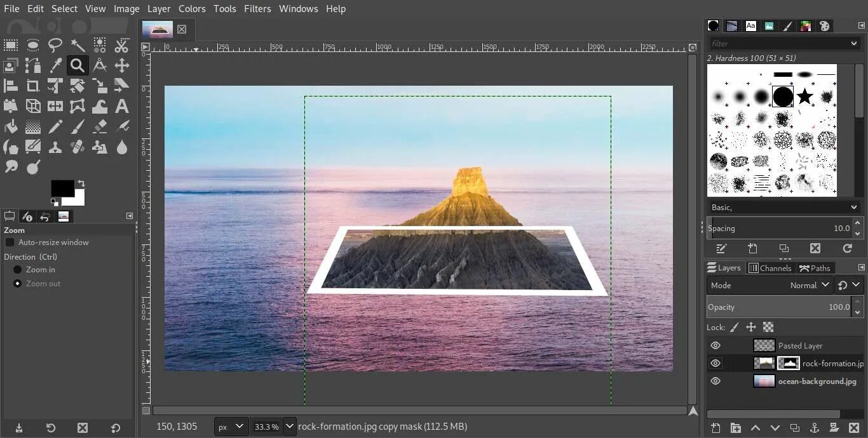Image resolution: width=868 pixels, height=438 pixels.
Task: Hide the Pasted Layer
Action: coord(715,345)
